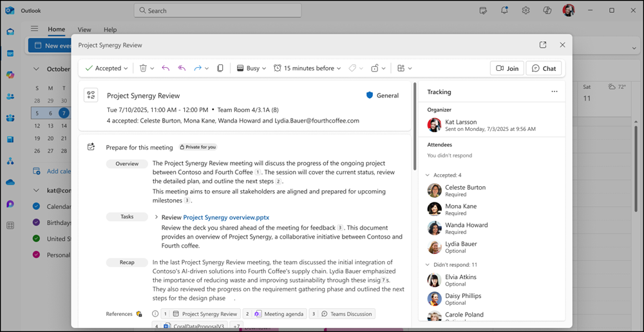Click the delete trash can icon
The height and width of the screenshot is (332, 644).
143,68
